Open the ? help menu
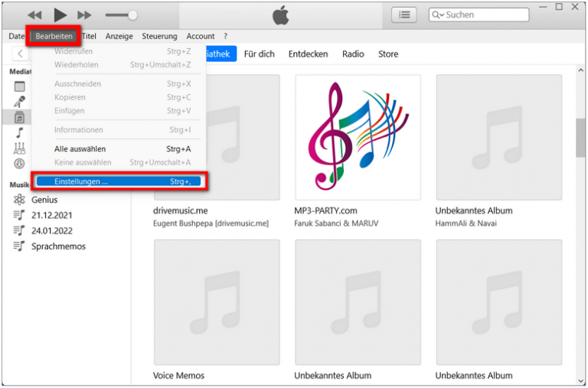Viewport: 588px width, 388px height. point(225,36)
